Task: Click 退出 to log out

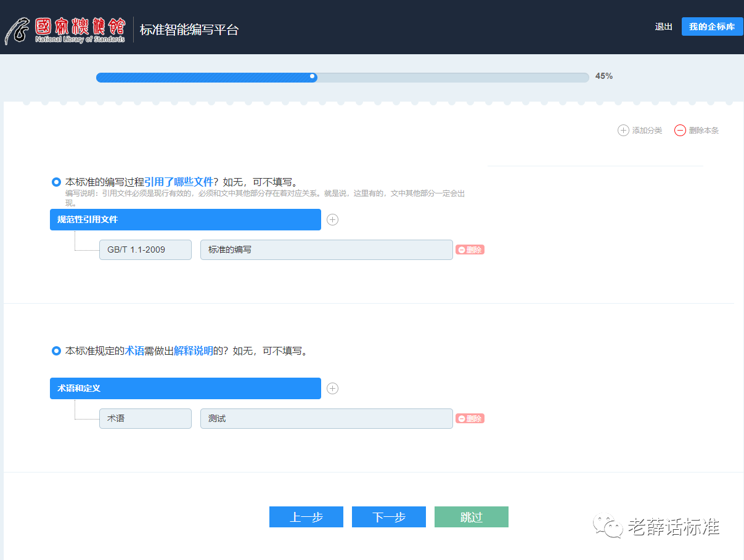Action: pyautogui.click(x=663, y=27)
